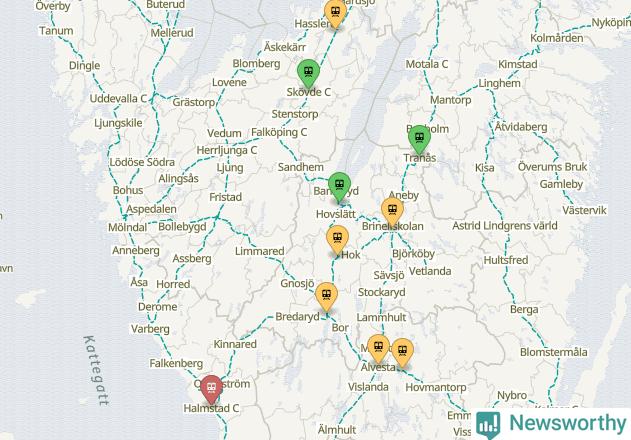
Task: Click the yellow train marker above Bredaryd
Action: point(326,297)
